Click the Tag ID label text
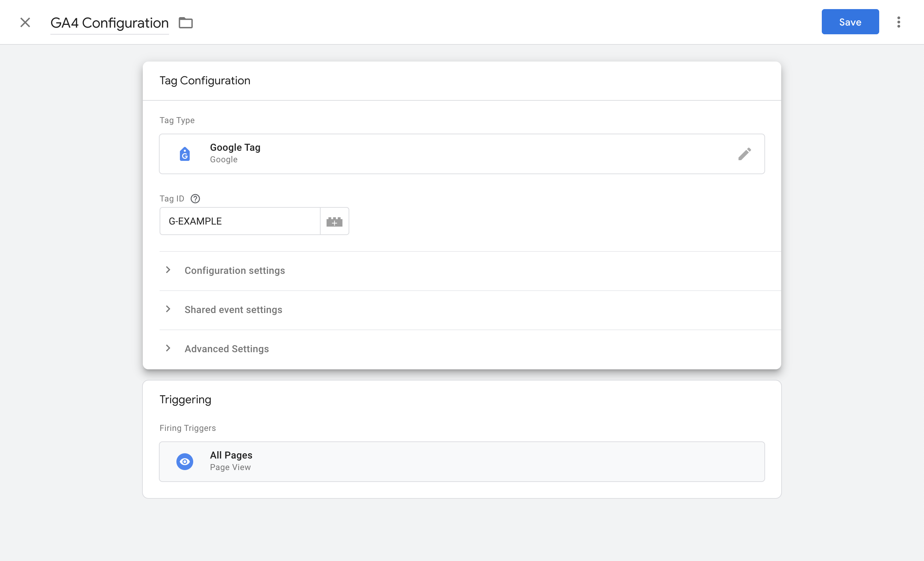 pyautogui.click(x=172, y=199)
